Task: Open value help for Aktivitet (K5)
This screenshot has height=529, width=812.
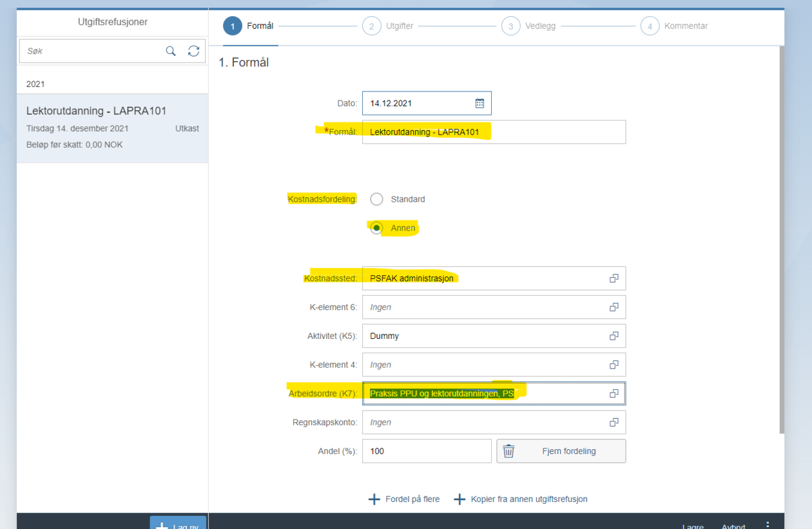Action: [x=614, y=336]
